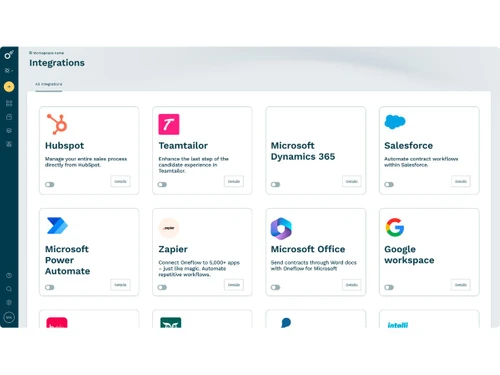Click the Microsoft Power Automate title
This screenshot has height=375, width=500.
67,260
